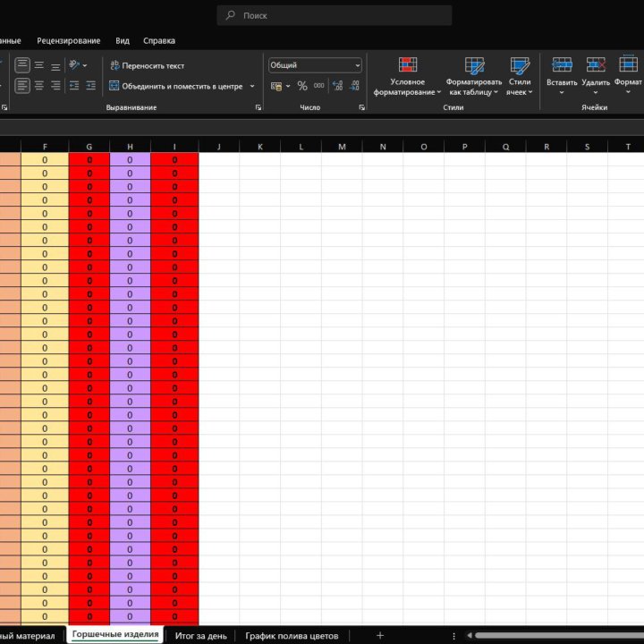Viewport: 644px width, 644px height.
Task: Click the increase indent icon
Action: click(x=91, y=86)
